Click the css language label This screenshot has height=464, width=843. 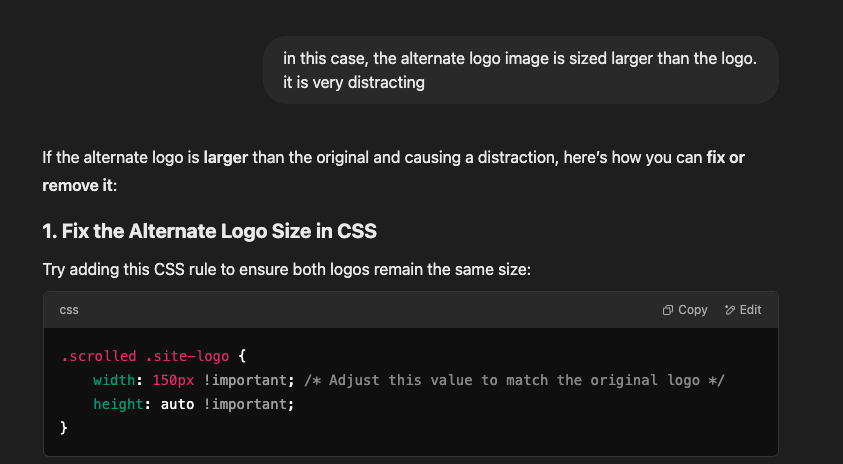(x=69, y=310)
